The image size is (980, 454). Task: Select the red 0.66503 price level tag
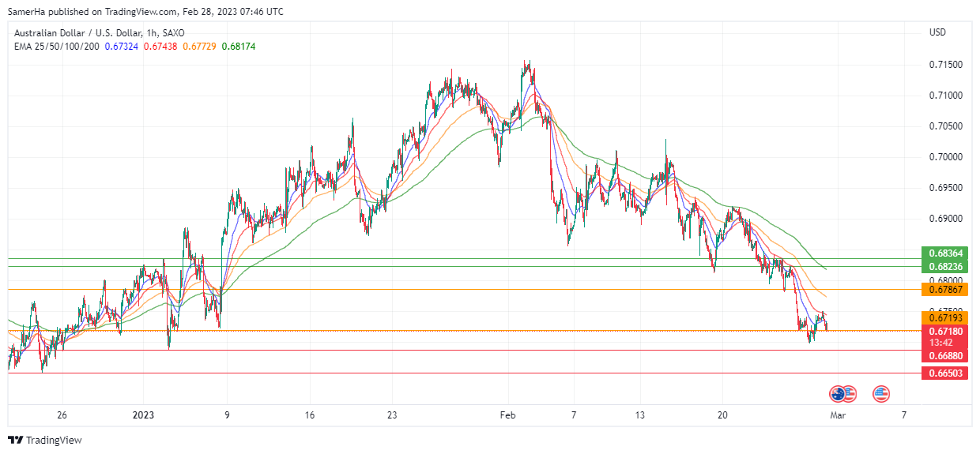[x=944, y=373]
